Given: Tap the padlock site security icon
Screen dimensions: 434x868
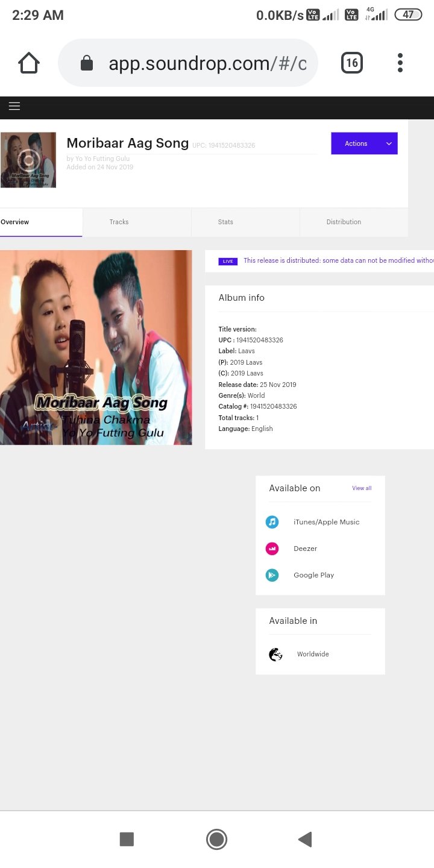Looking at the screenshot, I should pos(87,63).
